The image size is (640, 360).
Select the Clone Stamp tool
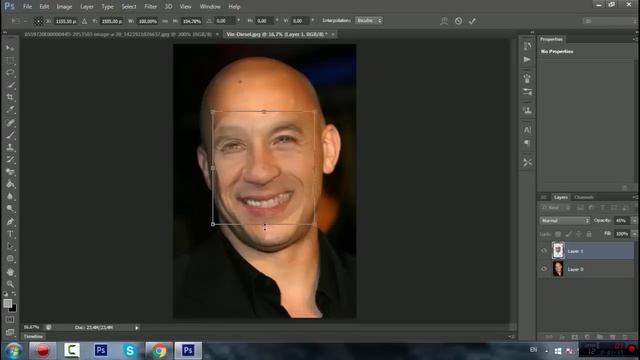pyautogui.click(x=10, y=147)
